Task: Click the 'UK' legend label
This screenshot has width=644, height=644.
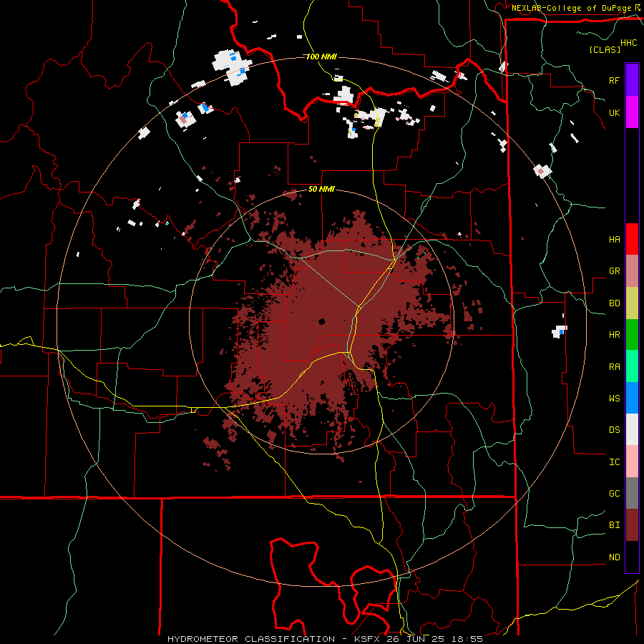Action: pyautogui.click(x=614, y=112)
